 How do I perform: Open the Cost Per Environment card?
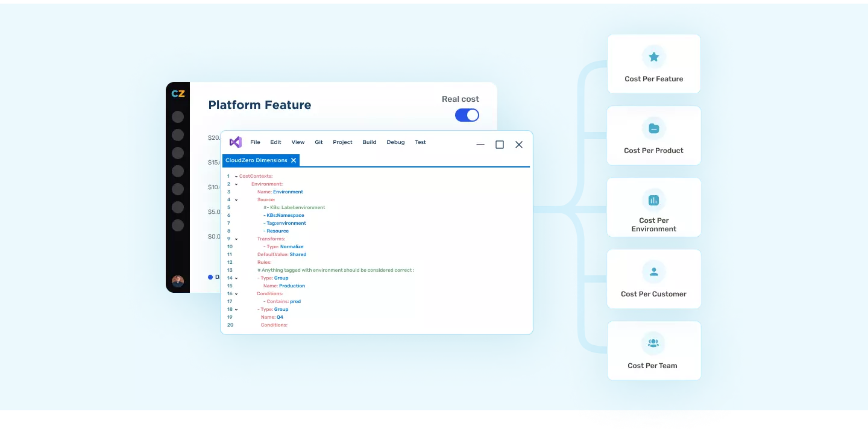click(x=654, y=207)
